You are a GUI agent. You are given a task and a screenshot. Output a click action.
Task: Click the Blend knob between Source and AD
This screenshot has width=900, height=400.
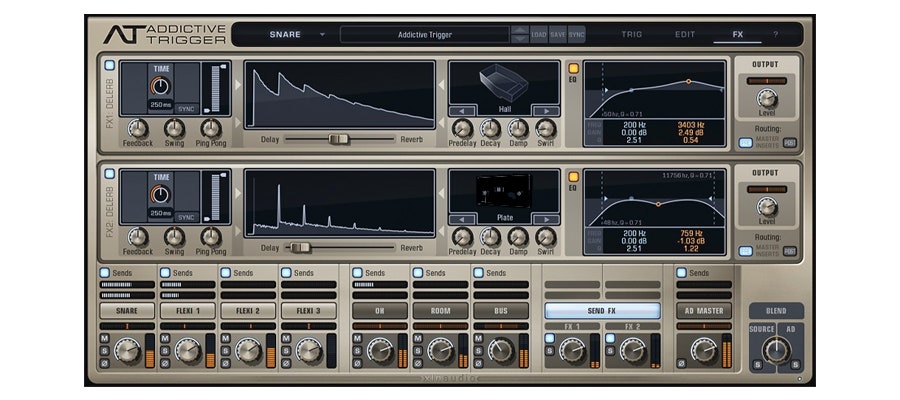(x=776, y=350)
